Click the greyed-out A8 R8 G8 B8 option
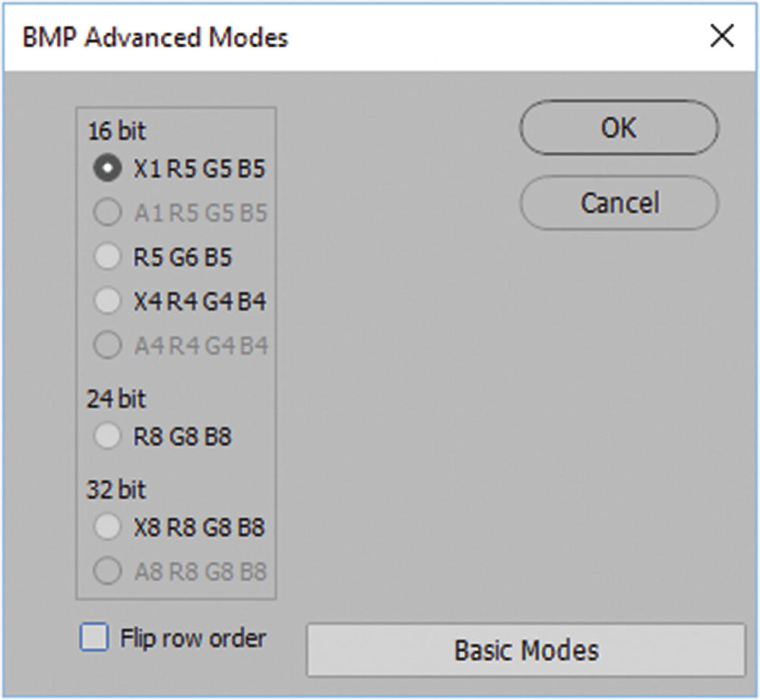Screen dimensions: 760x700 tap(106, 571)
